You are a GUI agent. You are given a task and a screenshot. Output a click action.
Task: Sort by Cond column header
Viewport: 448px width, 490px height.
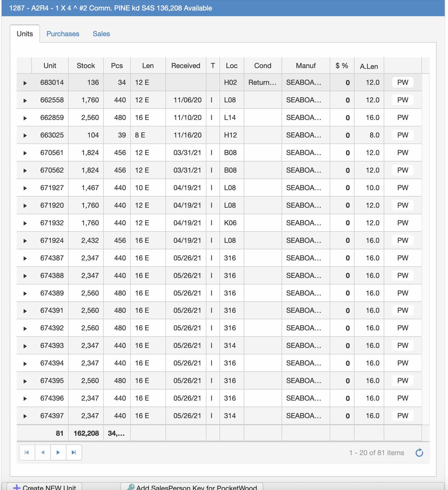click(x=263, y=66)
